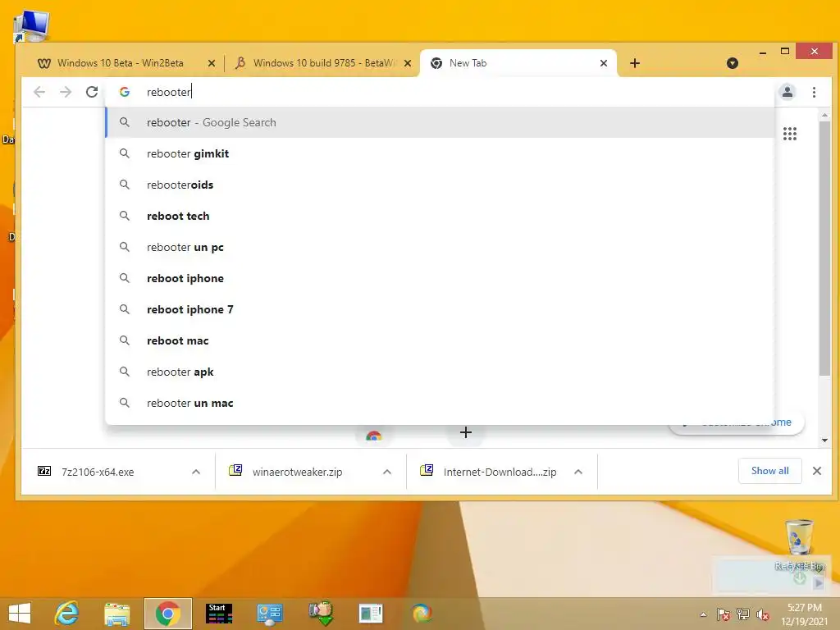This screenshot has height=630, width=840.
Task: Close the Win2Beta tab
Action: click(x=212, y=63)
